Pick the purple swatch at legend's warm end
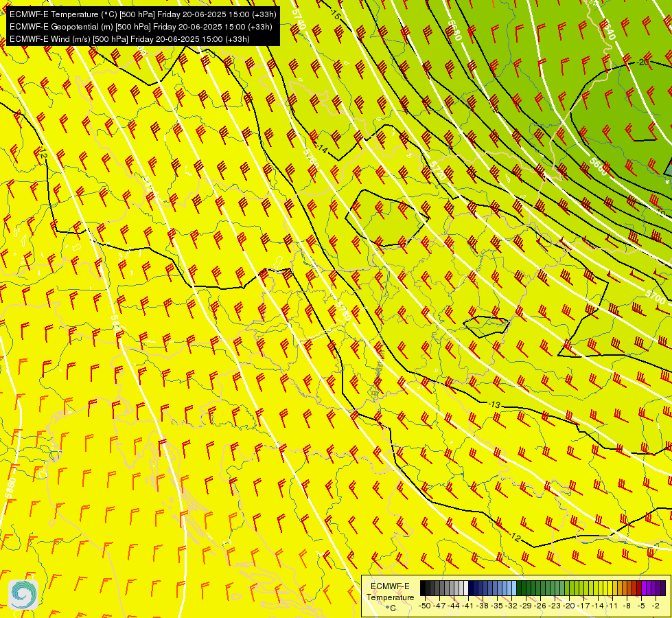 coord(663,588)
